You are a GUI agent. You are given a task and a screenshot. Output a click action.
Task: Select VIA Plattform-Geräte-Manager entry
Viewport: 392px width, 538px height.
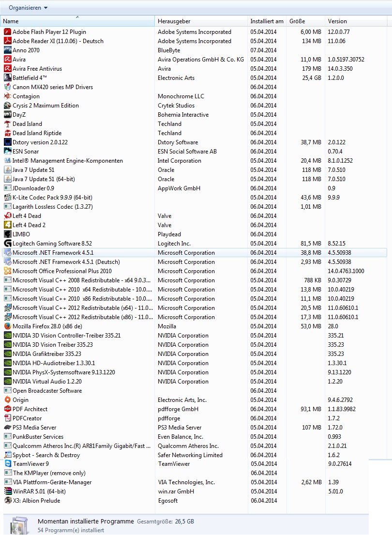coord(186,482)
